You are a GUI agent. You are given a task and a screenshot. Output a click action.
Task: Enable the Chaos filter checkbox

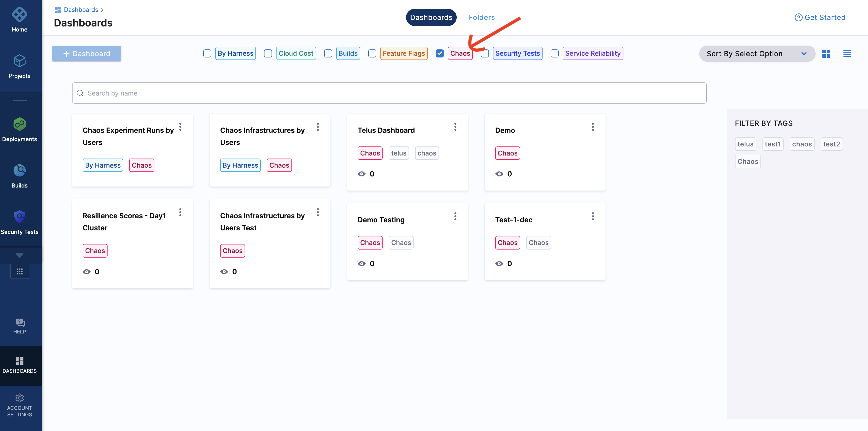point(440,53)
